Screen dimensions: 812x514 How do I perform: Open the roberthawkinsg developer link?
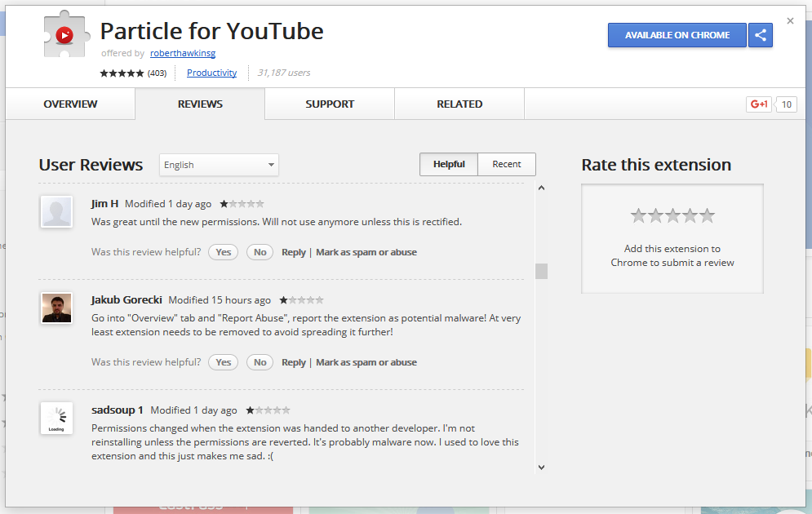[x=183, y=53]
